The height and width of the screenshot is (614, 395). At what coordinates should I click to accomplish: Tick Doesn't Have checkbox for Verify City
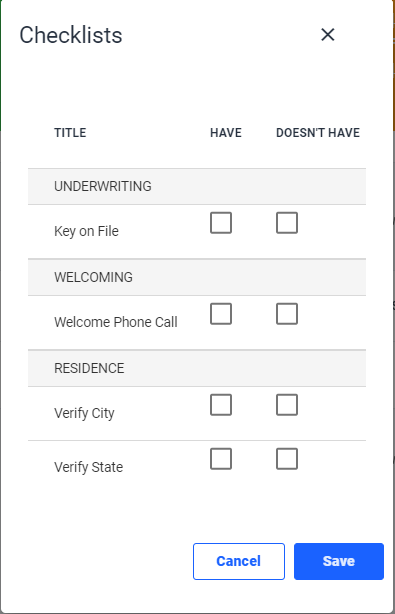287,405
